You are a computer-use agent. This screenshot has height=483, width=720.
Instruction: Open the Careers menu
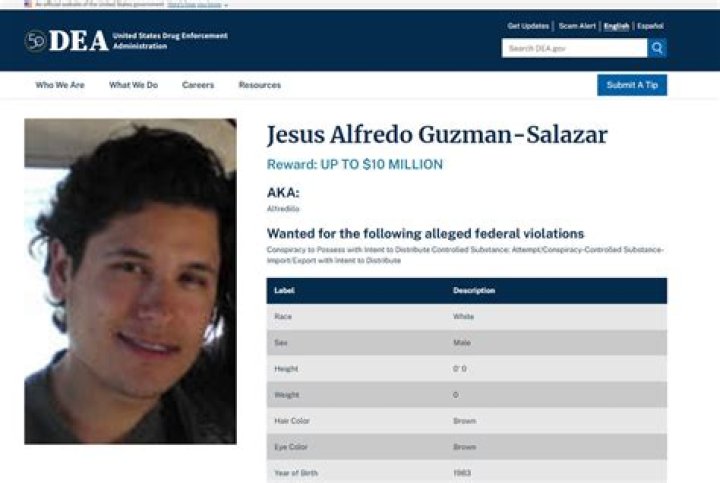[x=198, y=85]
